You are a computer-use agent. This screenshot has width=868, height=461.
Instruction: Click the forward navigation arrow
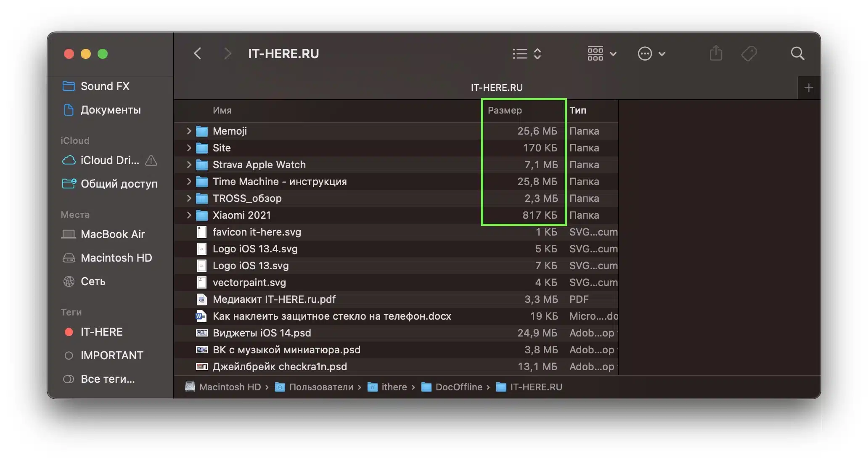[x=227, y=53]
